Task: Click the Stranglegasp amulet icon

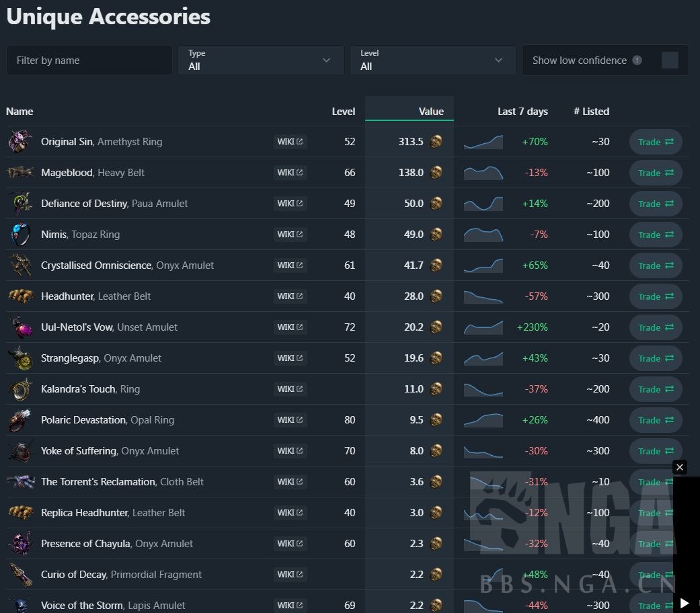Action: tap(20, 358)
